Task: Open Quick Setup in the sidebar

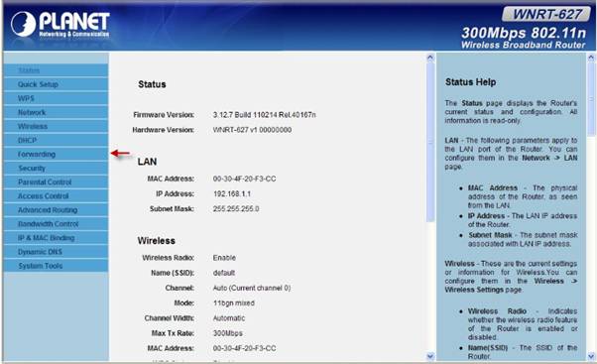Action: pos(56,84)
